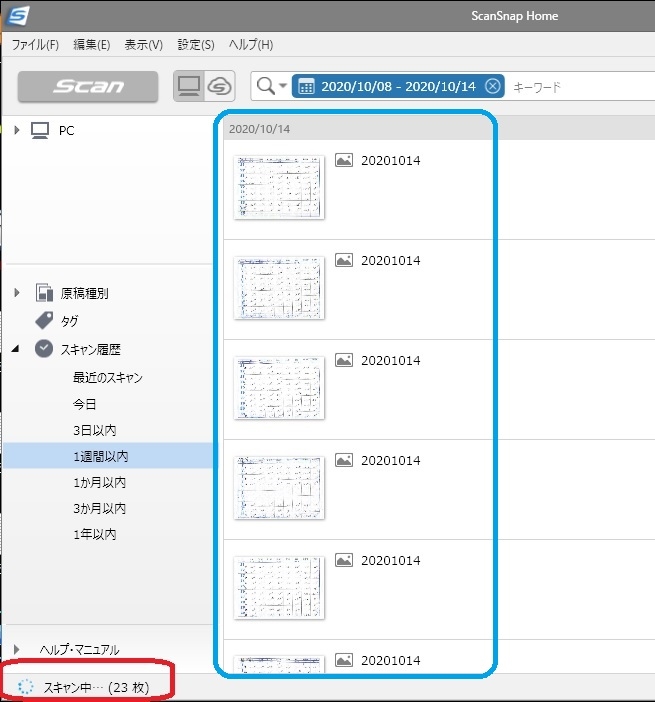This screenshot has height=702, width=655.
Task: Switch to local PC view icon
Action: [189, 86]
